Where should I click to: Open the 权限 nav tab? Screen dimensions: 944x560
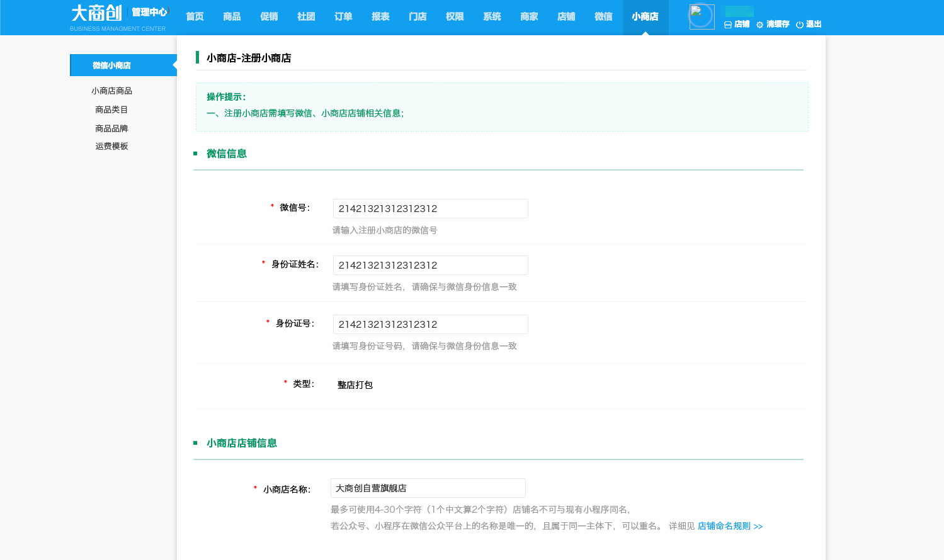tap(455, 17)
